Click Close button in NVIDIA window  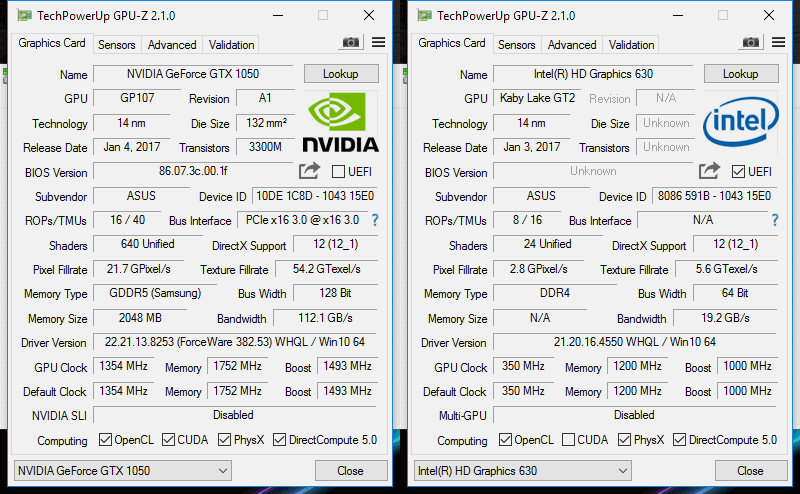click(x=351, y=471)
